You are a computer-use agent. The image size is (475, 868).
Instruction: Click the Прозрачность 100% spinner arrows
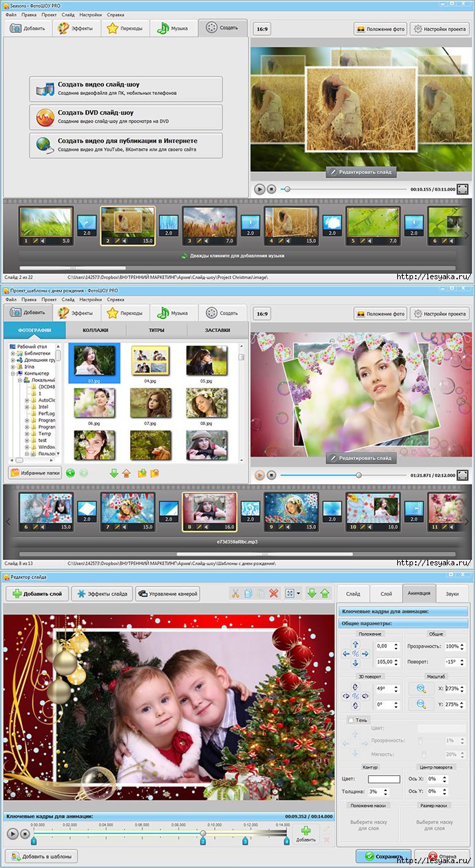[463, 647]
